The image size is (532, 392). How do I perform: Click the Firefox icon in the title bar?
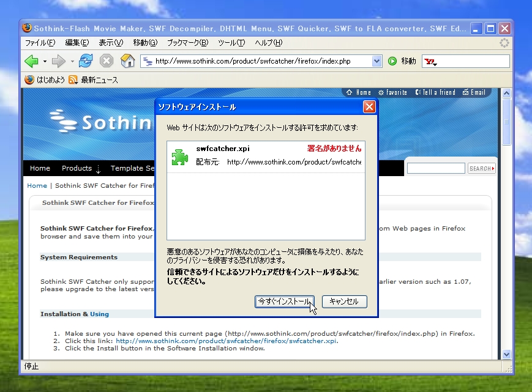tap(27, 28)
